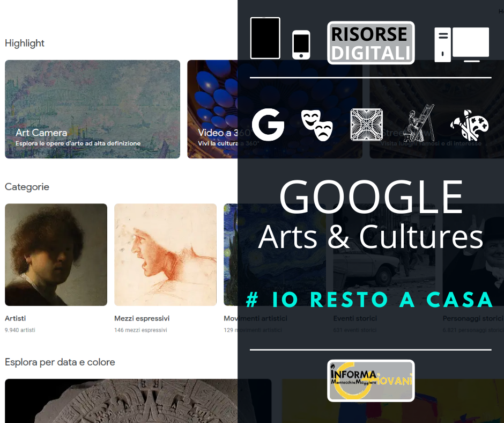Image resolution: width=504 pixels, height=423 pixels.
Task: Click the ornamental square pattern icon
Action: tap(366, 125)
